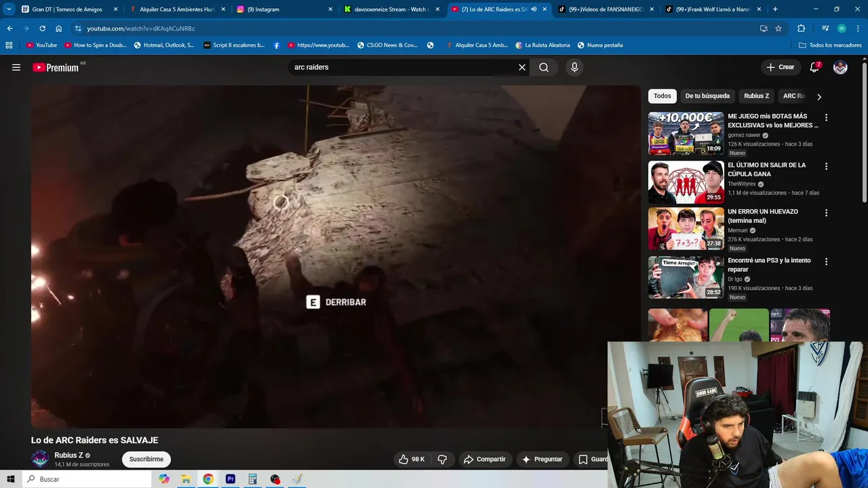Go back in browser history
This screenshot has width=868, height=488.
[x=9, y=28]
